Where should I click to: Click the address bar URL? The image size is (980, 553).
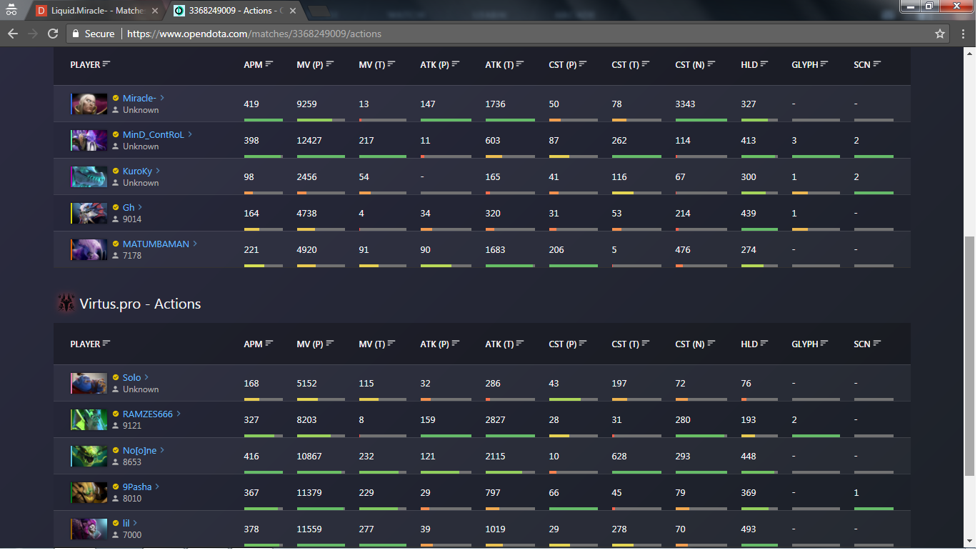[x=254, y=34]
